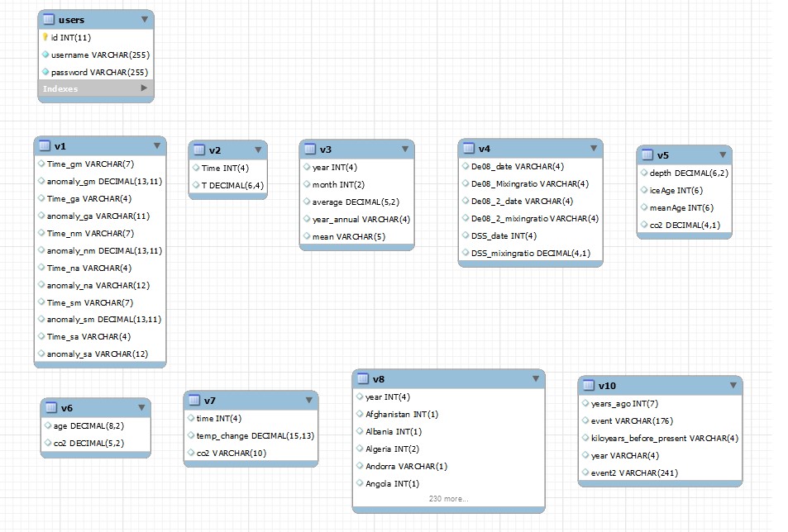Select column event2 VARCHAR(241)
Viewport: 788px width, 532px height.
pyautogui.click(x=660, y=473)
